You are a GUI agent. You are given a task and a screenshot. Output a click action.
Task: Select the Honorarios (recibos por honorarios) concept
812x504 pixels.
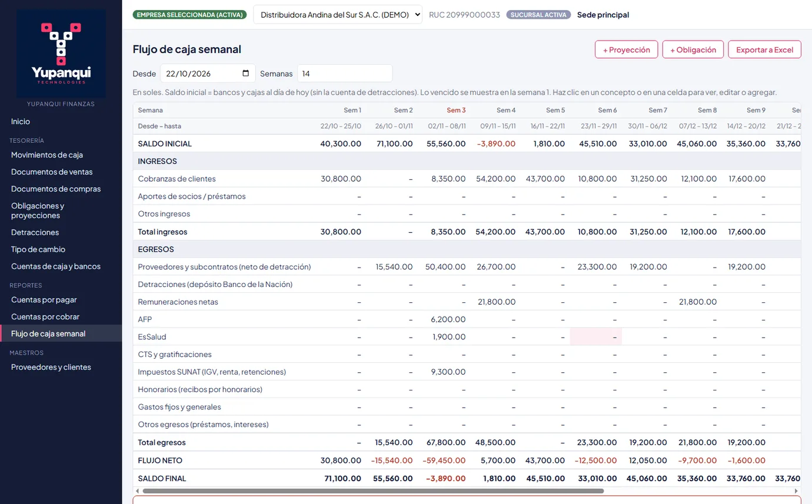pos(200,389)
